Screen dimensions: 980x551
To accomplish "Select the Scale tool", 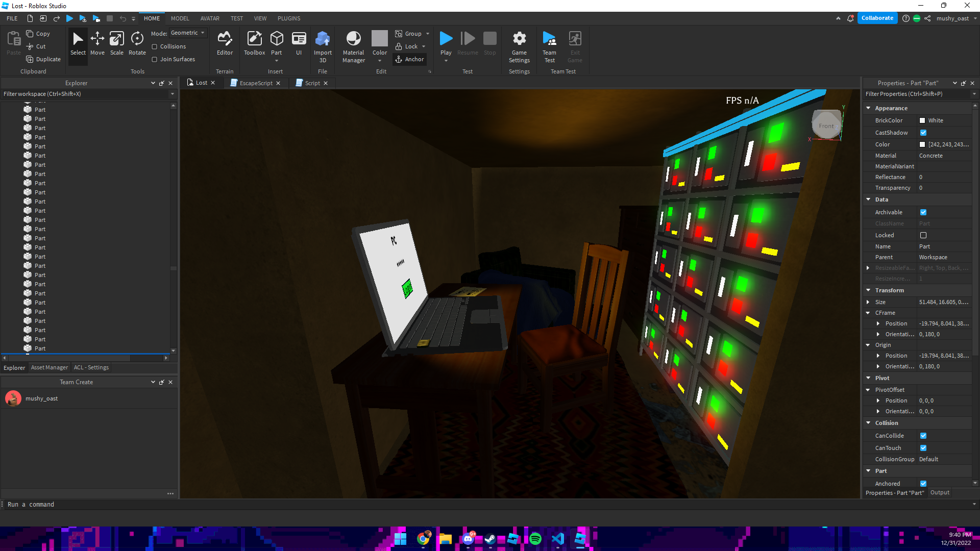I will 116,43.
